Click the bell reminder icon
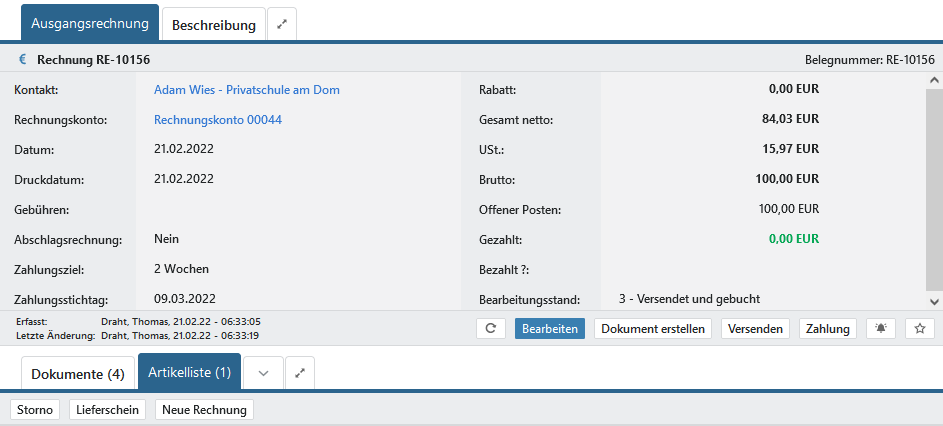 [881, 329]
